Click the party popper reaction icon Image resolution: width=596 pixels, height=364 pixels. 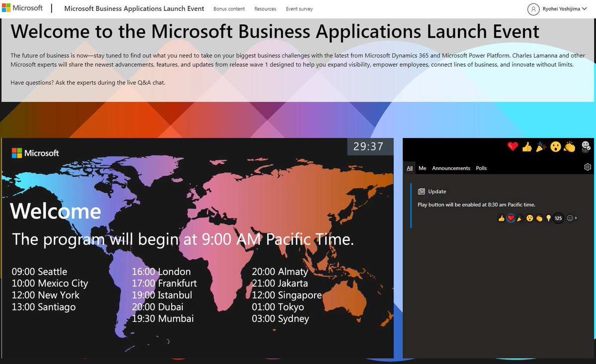tap(540, 146)
